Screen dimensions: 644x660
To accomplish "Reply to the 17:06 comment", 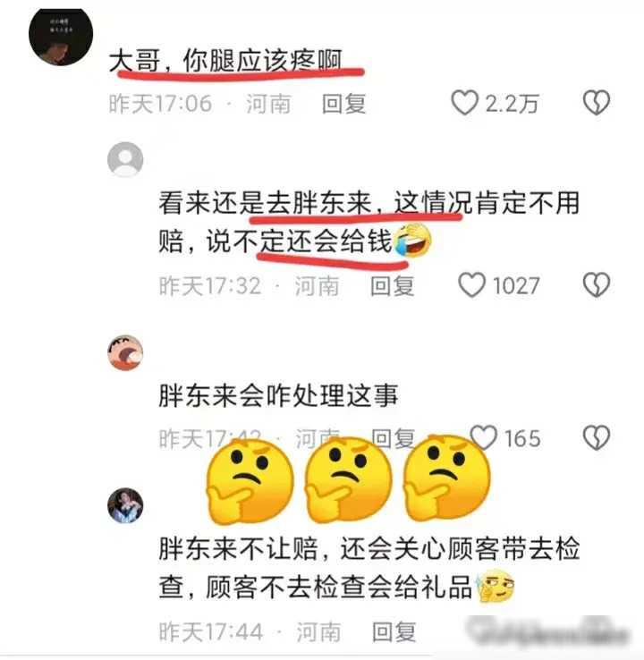I will (343, 104).
